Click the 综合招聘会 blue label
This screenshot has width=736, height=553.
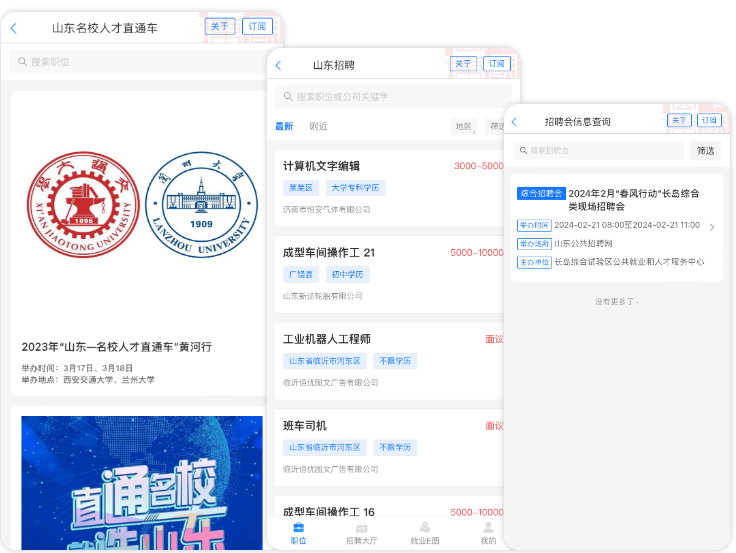(x=541, y=193)
